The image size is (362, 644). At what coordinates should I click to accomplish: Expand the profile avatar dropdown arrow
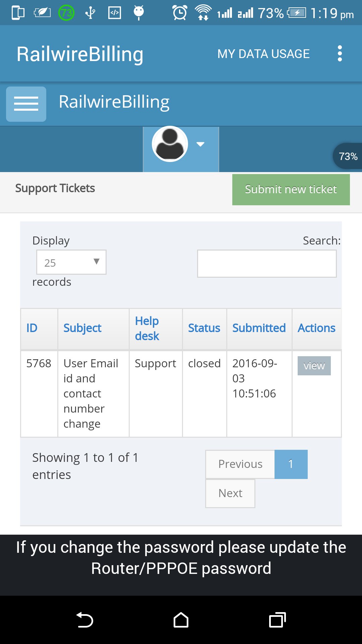(x=200, y=144)
